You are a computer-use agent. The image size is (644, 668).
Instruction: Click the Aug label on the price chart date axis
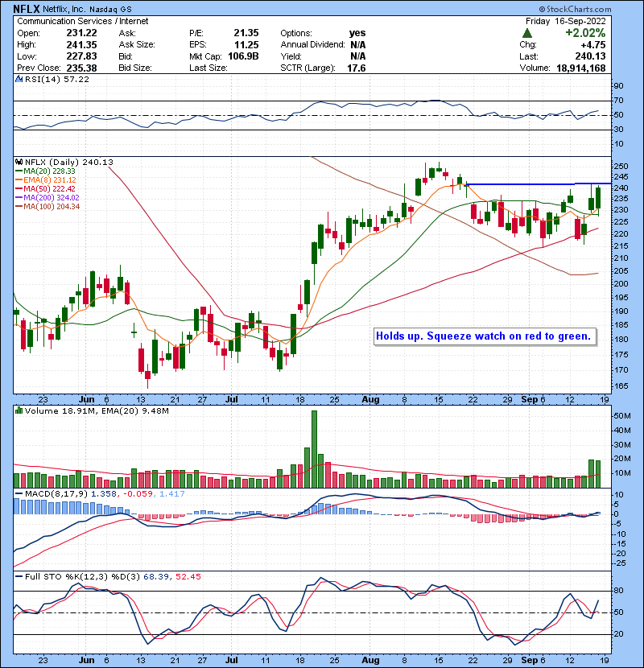coord(370,400)
